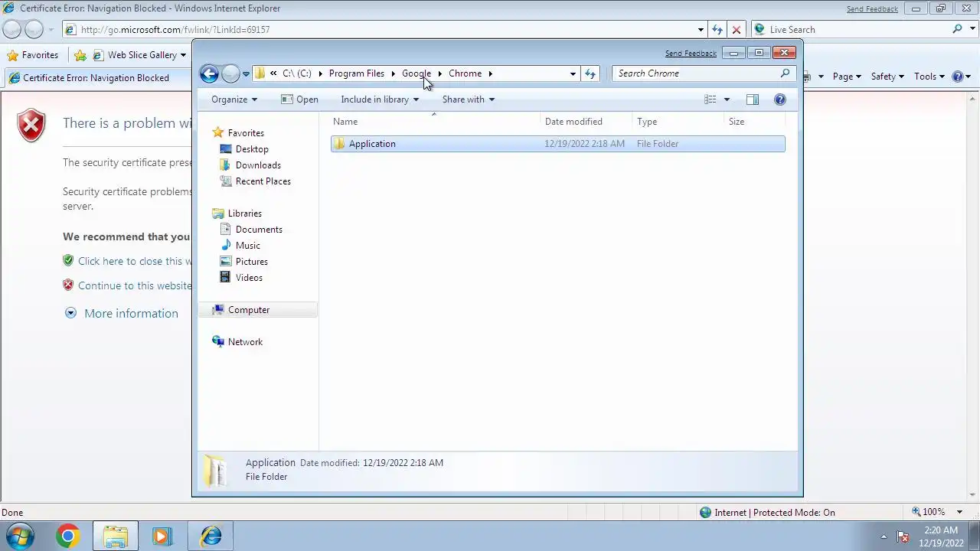Sort by Size column header
This screenshot has width=980, height=551.
(754, 122)
